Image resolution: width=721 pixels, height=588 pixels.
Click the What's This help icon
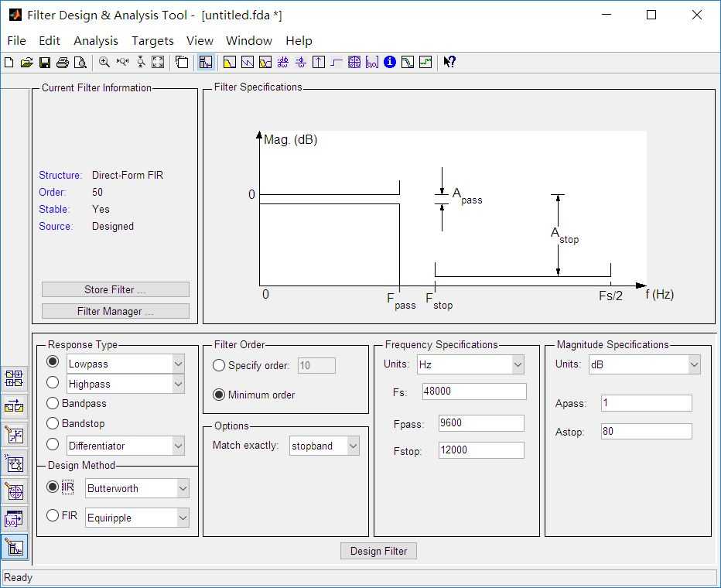point(449,63)
